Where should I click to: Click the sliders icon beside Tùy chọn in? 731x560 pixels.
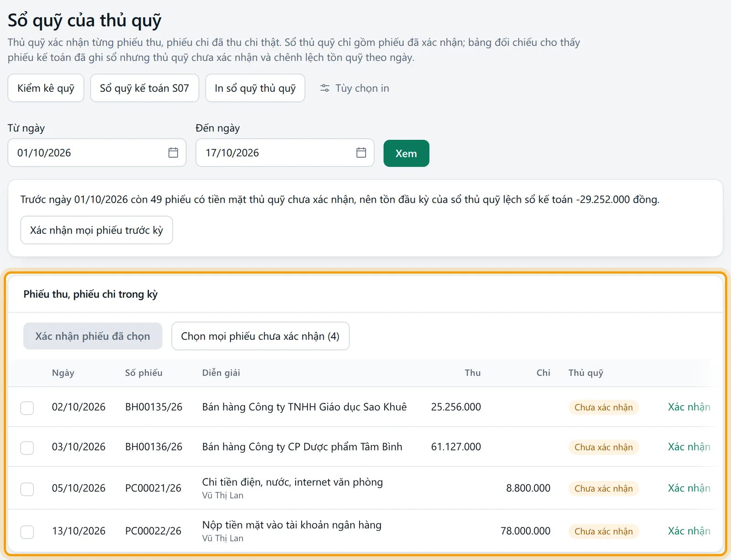click(325, 88)
